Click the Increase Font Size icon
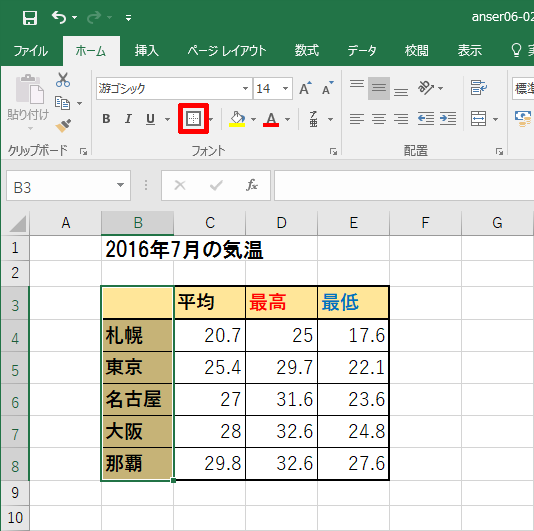This screenshot has height=531, width=534. [305, 88]
